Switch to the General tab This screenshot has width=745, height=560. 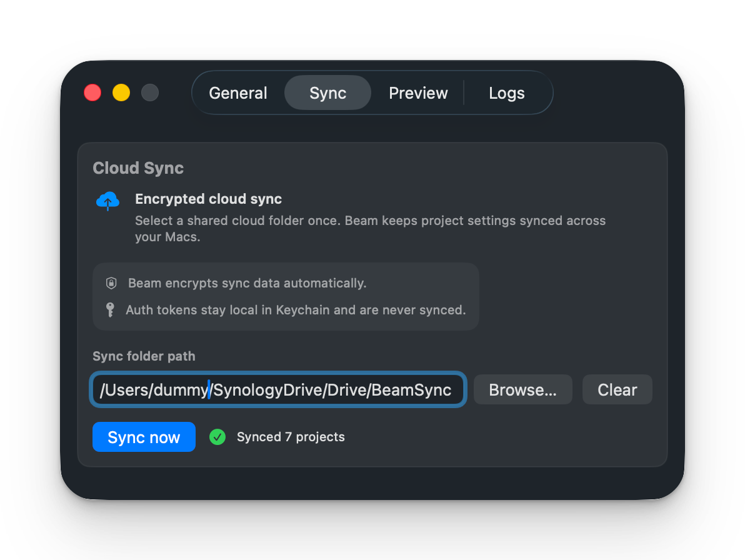238,93
